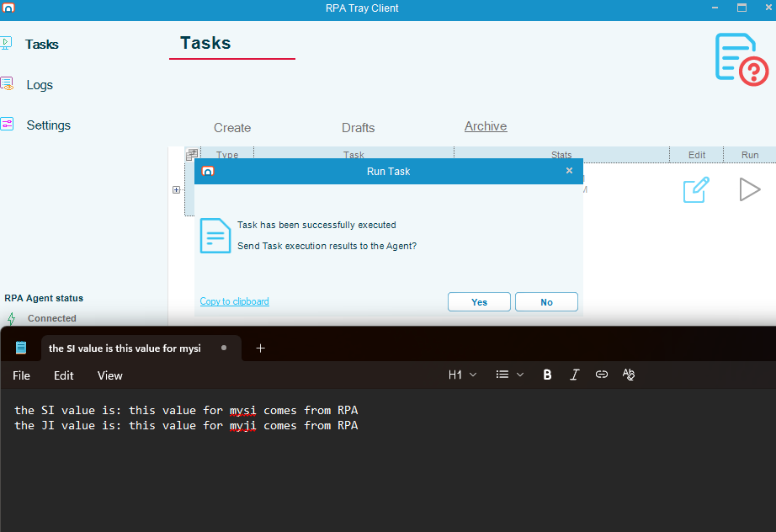Open the Logs section in the sidebar
776x532 pixels.
point(39,85)
